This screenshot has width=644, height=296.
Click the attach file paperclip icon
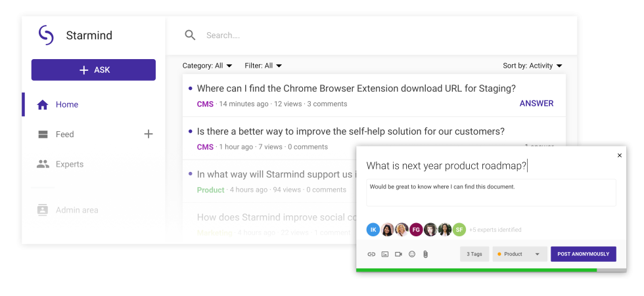click(x=425, y=254)
